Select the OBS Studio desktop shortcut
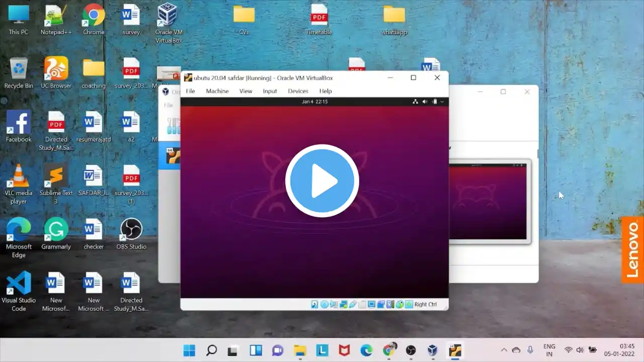Image resolution: width=644 pixels, height=362 pixels. (x=131, y=234)
